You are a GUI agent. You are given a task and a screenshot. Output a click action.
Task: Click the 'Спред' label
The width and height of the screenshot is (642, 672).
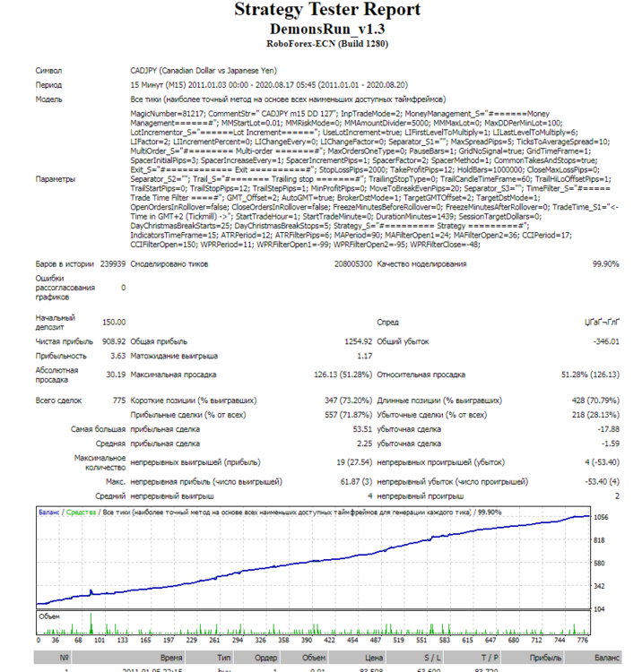[387, 323]
